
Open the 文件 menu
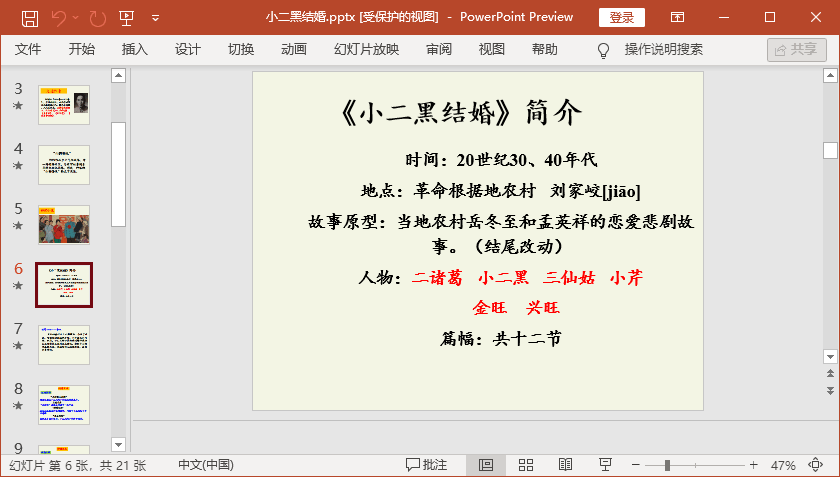tap(28, 49)
